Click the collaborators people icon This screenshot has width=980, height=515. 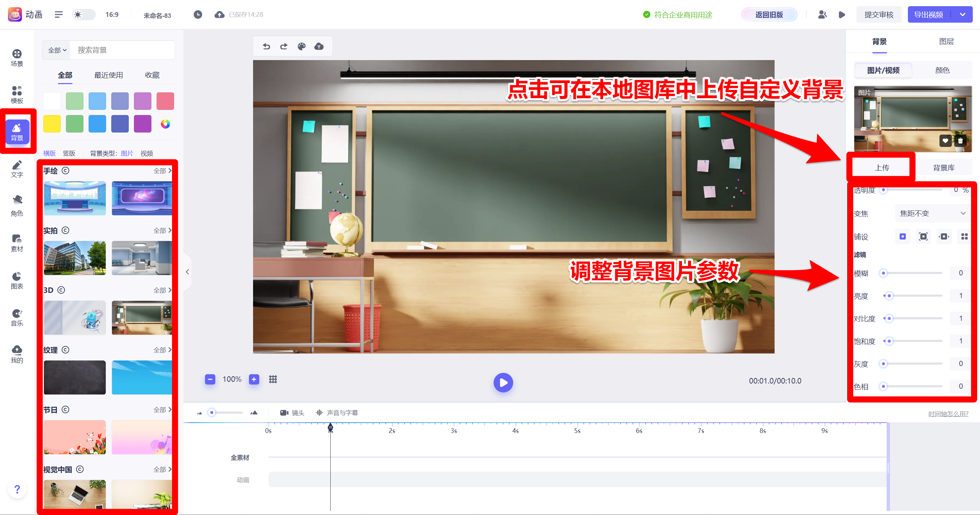click(822, 14)
